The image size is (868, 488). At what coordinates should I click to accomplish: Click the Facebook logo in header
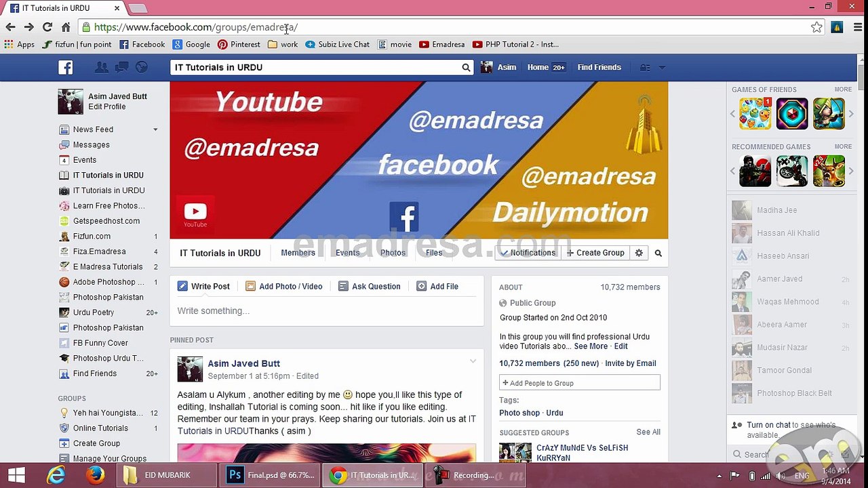pos(65,67)
